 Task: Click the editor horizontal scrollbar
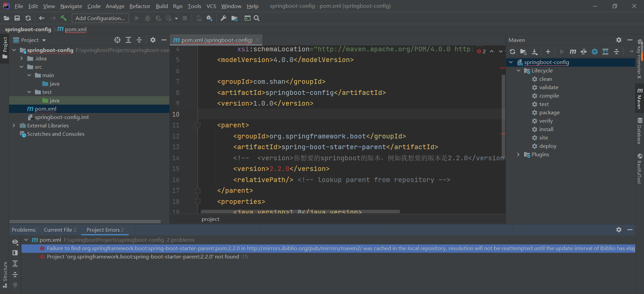(300, 212)
